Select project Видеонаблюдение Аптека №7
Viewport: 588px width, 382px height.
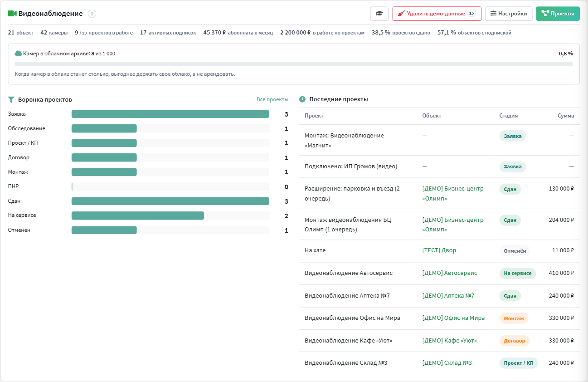347,296
